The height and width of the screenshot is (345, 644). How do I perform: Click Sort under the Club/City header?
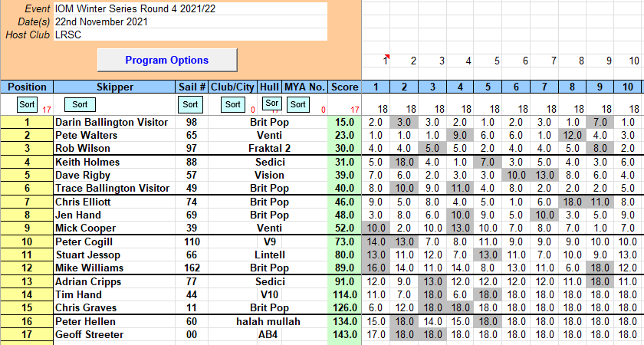[233, 103]
